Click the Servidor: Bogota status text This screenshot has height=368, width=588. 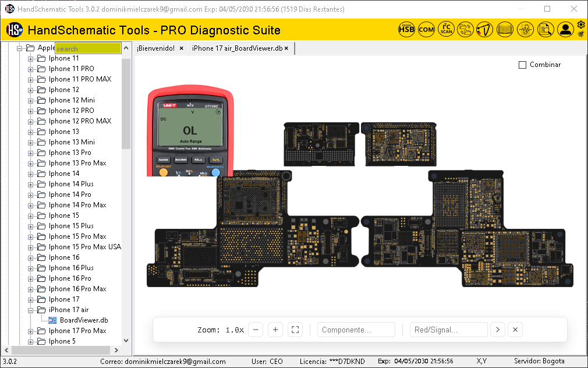(539, 361)
